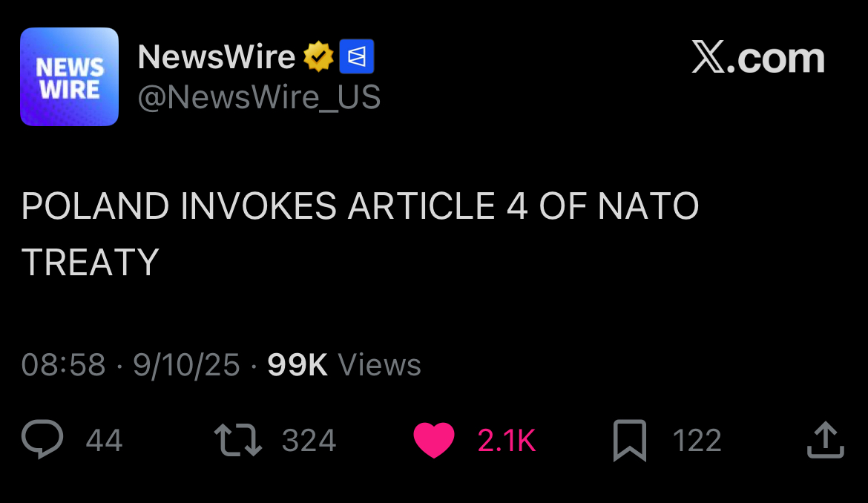This screenshot has height=503, width=868.
Task: Click the 2.1K likes count
Action: point(507,441)
